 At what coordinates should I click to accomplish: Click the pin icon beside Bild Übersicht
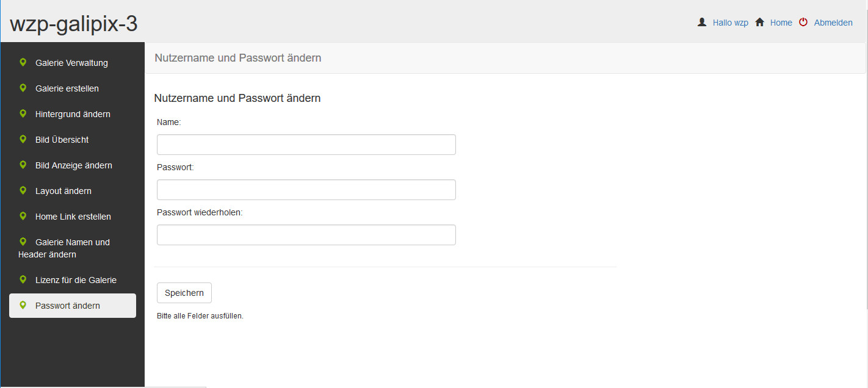pyautogui.click(x=23, y=139)
